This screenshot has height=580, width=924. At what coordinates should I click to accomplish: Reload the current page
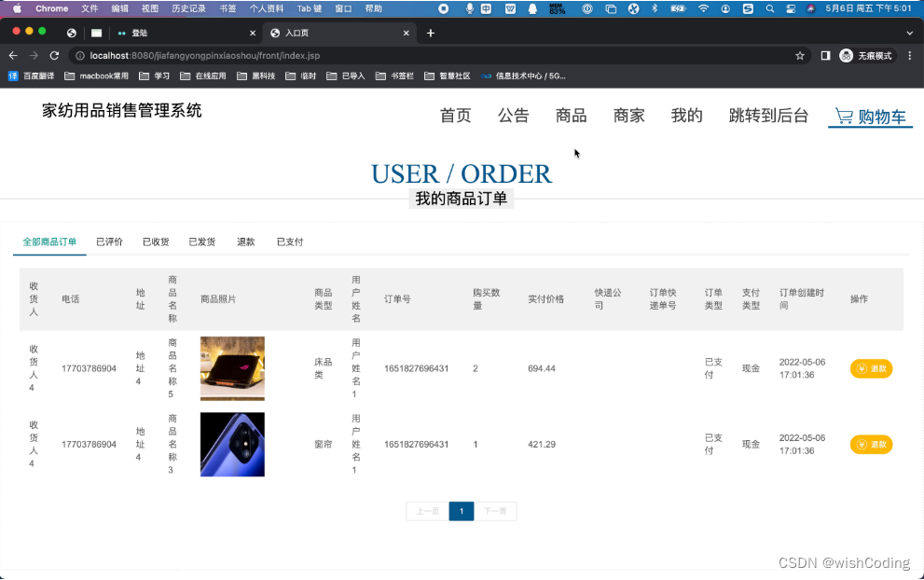[53, 55]
